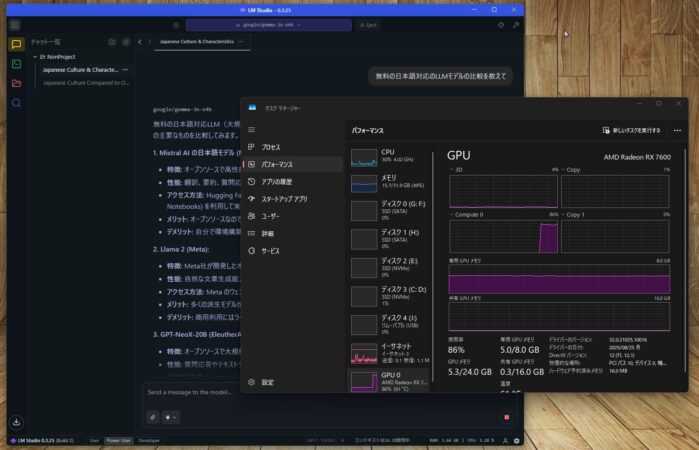This screenshot has width=699, height=450.
Task: Select ディスク 0 (G: F:) performance item
Action: (388, 211)
